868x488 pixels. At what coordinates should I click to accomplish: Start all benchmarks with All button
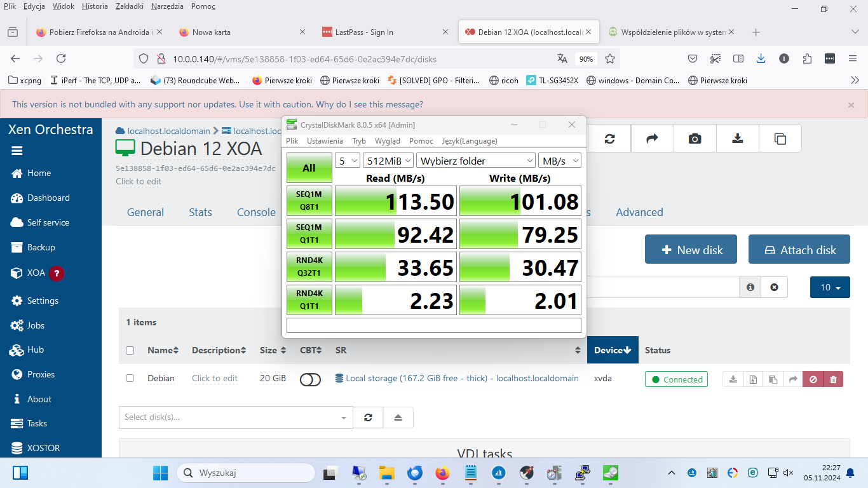coord(309,168)
